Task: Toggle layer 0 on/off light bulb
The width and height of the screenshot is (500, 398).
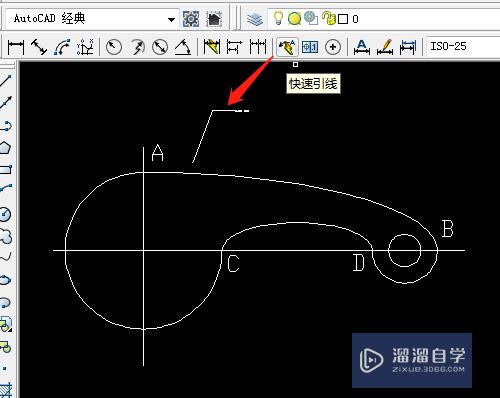Action: pos(278,18)
